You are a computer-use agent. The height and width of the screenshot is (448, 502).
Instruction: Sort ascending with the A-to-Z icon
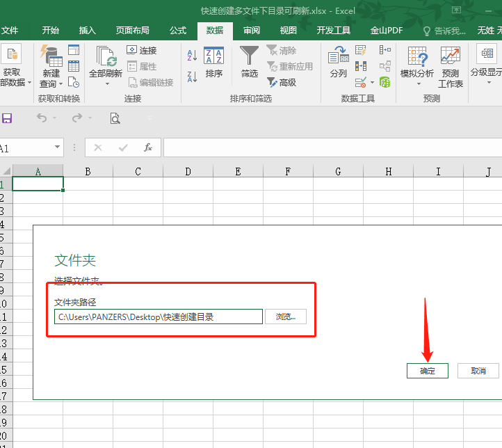192,56
